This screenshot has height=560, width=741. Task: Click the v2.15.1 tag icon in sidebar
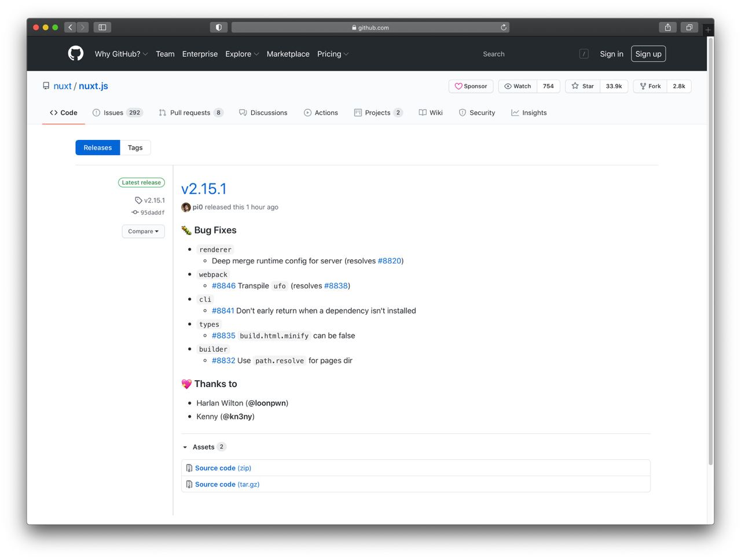[138, 200]
